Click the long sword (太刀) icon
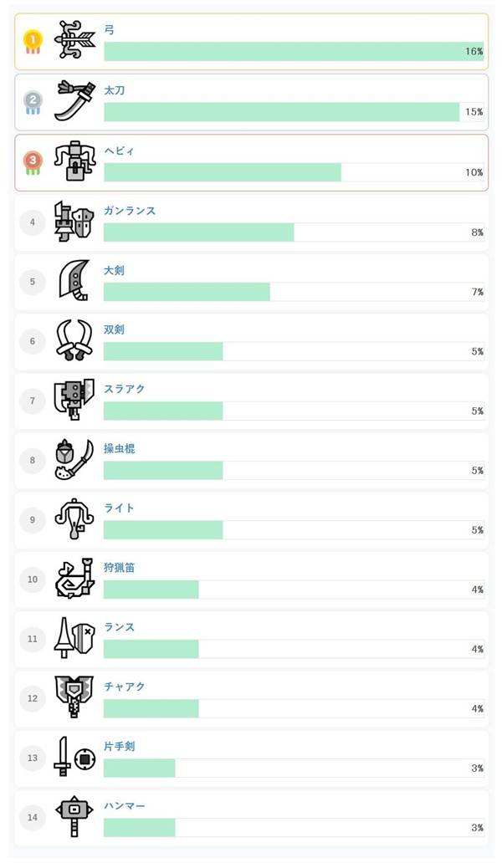Image resolution: width=502 pixels, height=868 pixels. pos(75,101)
